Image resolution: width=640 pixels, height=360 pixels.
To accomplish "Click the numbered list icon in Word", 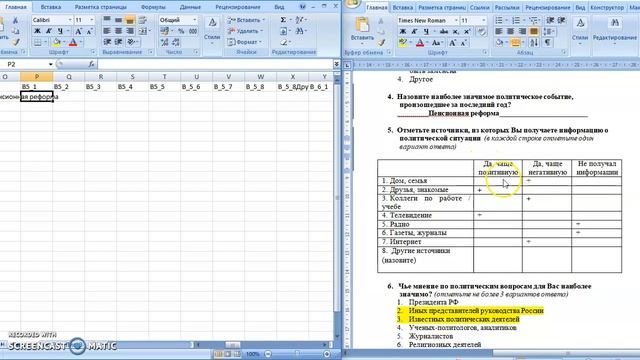I will tap(516, 20).
